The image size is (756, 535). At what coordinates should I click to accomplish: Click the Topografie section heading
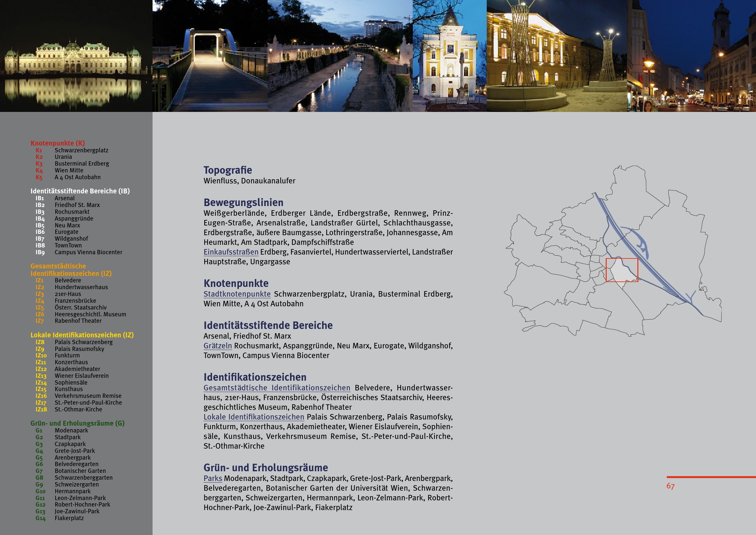[228, 170]
